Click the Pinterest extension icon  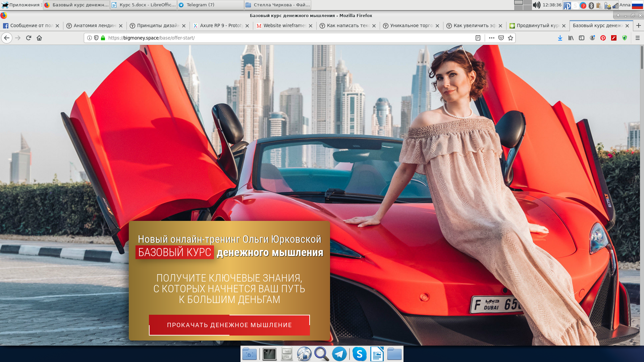tap(603, 38)
